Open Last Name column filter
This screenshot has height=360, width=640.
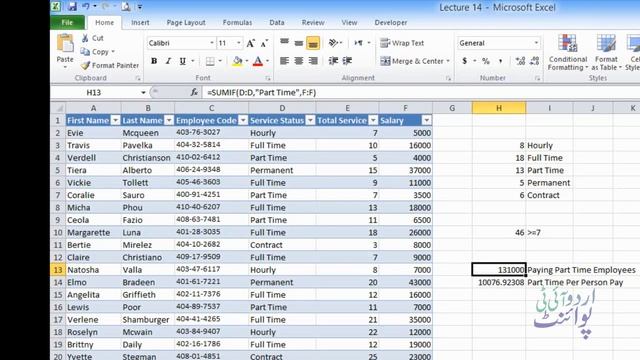pyautogui.click(x=169, y=120)
